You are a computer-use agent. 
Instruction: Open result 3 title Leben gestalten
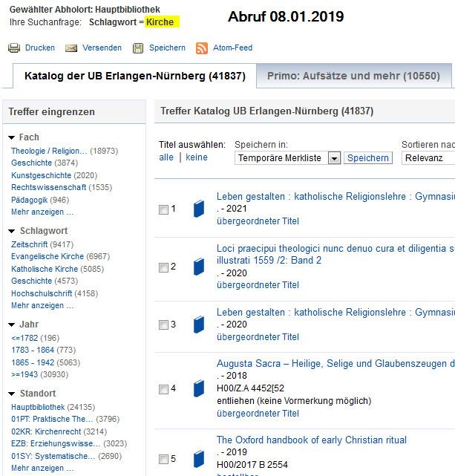point(335,312)
